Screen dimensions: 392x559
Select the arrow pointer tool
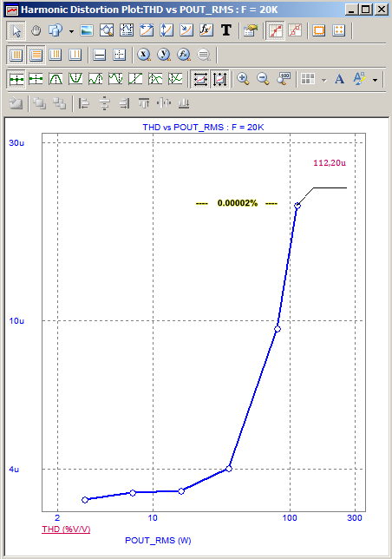tap(16, 30)
